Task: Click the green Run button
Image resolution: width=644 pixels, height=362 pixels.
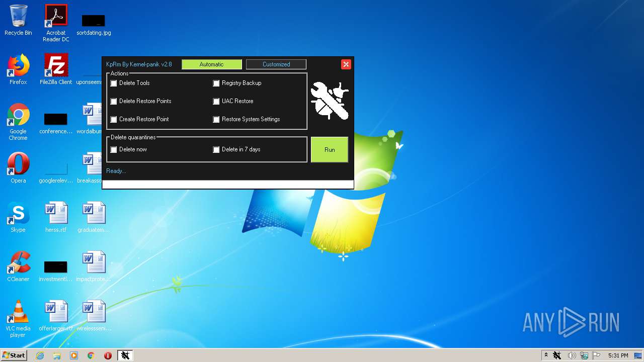Action: pos(330,150)
